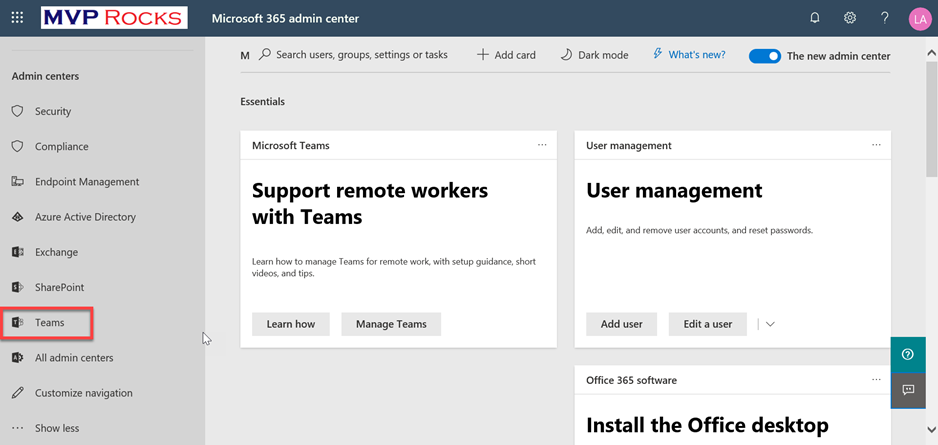Click the Endpoint Management icon
The height and width of the screenshot is (445, 938).
(17, 182)
